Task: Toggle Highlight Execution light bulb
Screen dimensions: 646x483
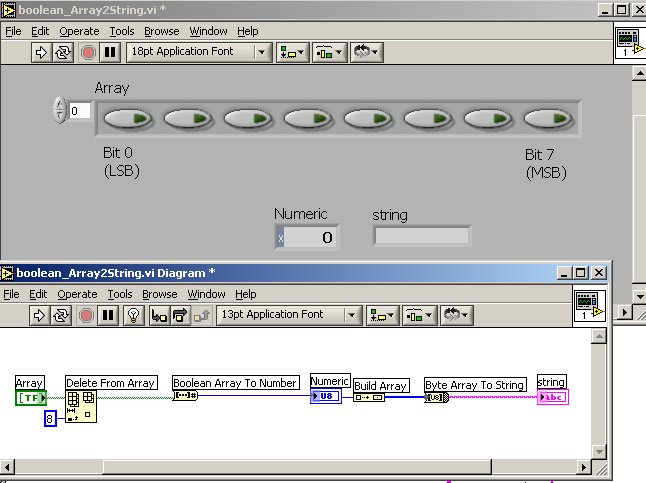Action: tap(133, 316)
